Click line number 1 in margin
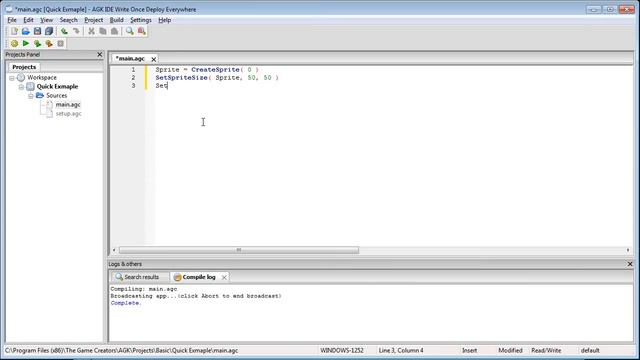640x360 pixels. [x=133, y=70]
